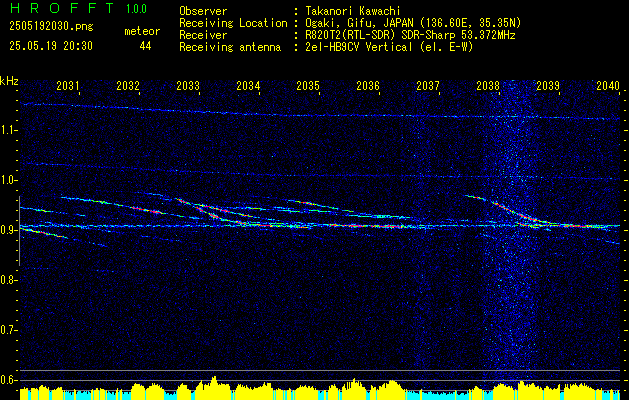Click the meteor count 44
Screen dimensions: 629x400
(x=145, y=46)
